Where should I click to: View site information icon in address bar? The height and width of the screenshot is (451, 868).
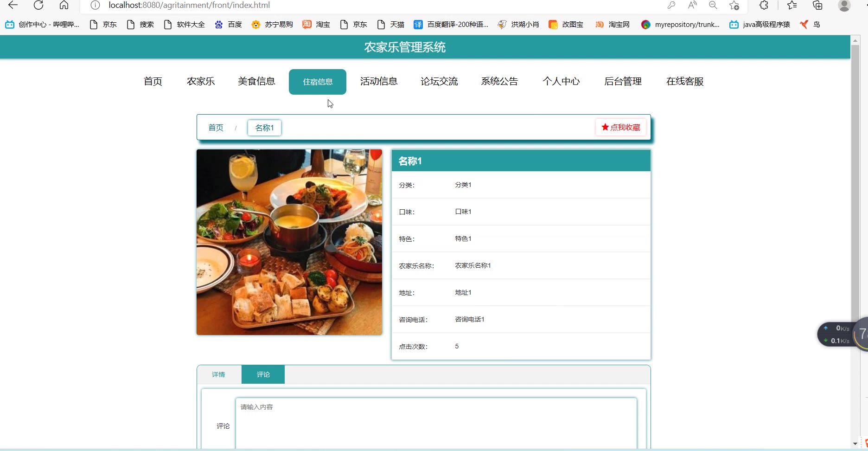[95, 5]
